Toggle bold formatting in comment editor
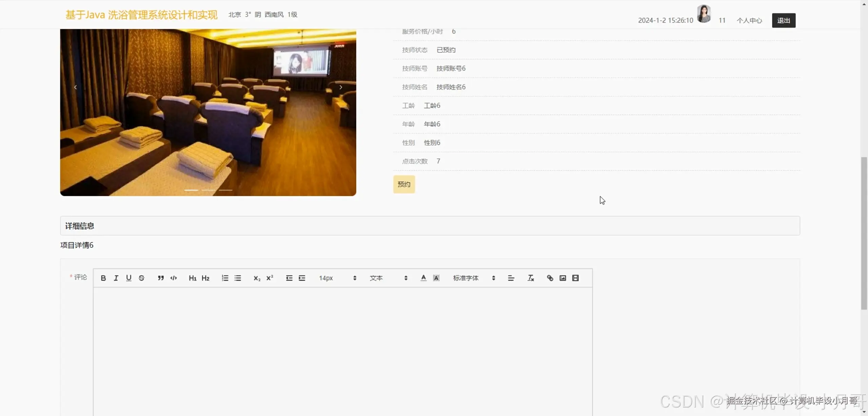The image size is (868, 416). pyautogui.click(x=103, y=278)
